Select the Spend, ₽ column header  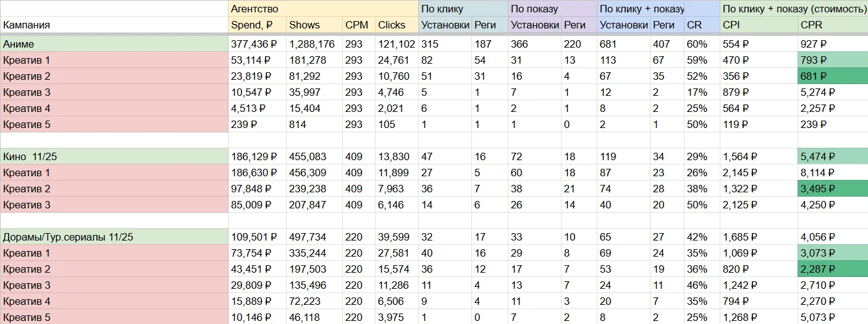coord(257,25)
